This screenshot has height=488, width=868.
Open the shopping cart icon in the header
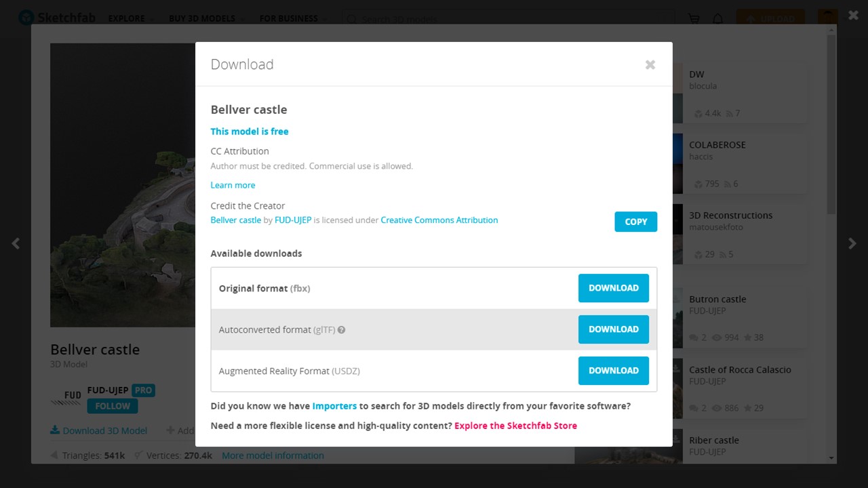click(x=694, y=19)
